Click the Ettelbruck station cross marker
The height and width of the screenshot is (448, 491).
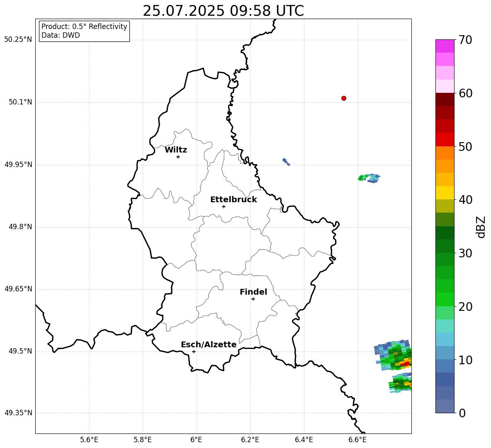(x=224, y=206)
